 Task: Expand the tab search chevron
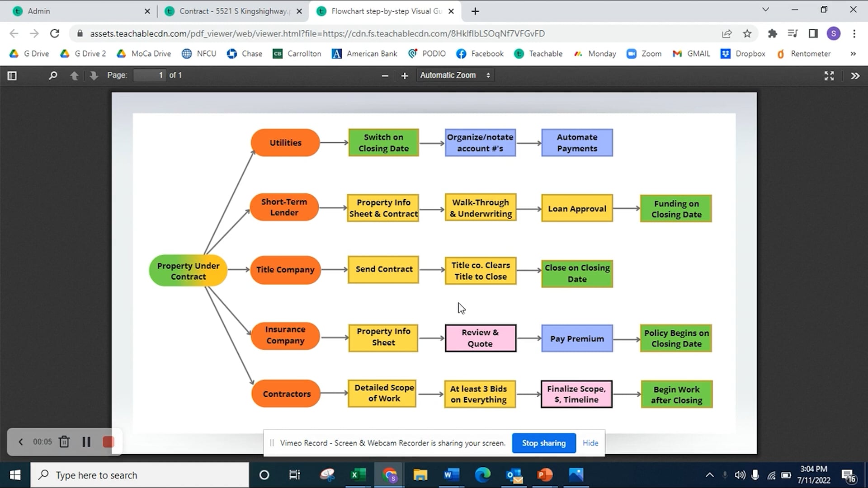tap(765, 9)
